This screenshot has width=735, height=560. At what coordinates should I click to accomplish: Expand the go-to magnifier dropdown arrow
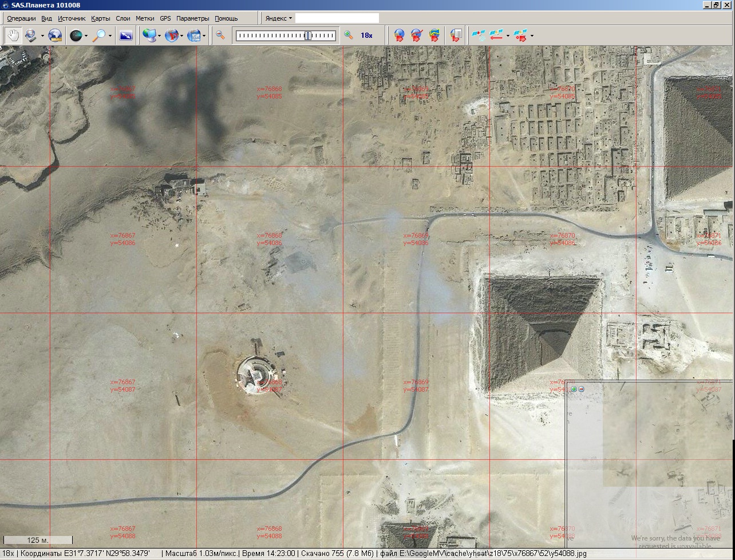(x=110, y=36)
